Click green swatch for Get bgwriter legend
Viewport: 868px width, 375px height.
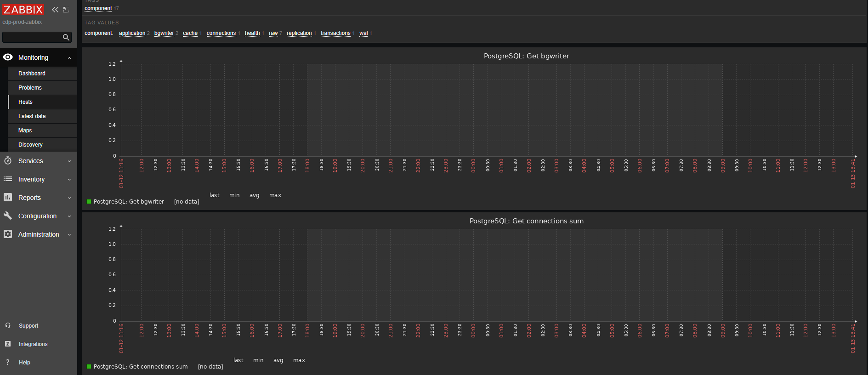coord(89,202)
